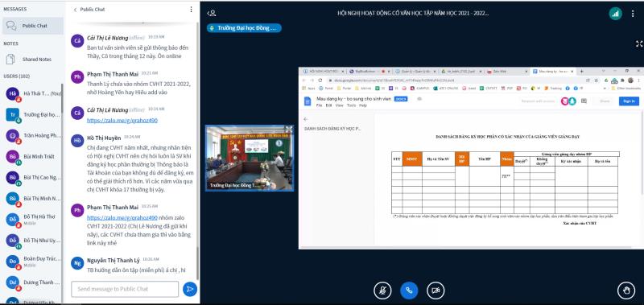This screenshot has width=644, height=305.
Task: Make the presentation fullscreen with expand icon
Action: click(x=639, y=44)
